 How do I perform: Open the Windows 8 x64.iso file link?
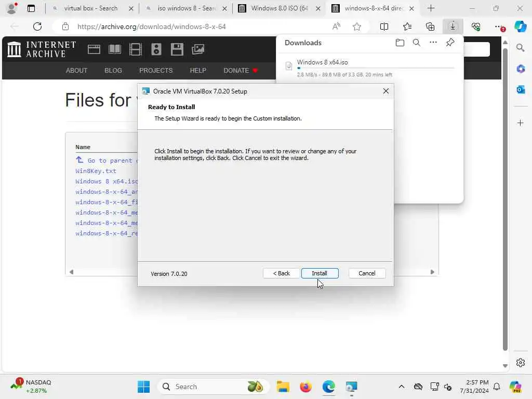click(107, 181)
